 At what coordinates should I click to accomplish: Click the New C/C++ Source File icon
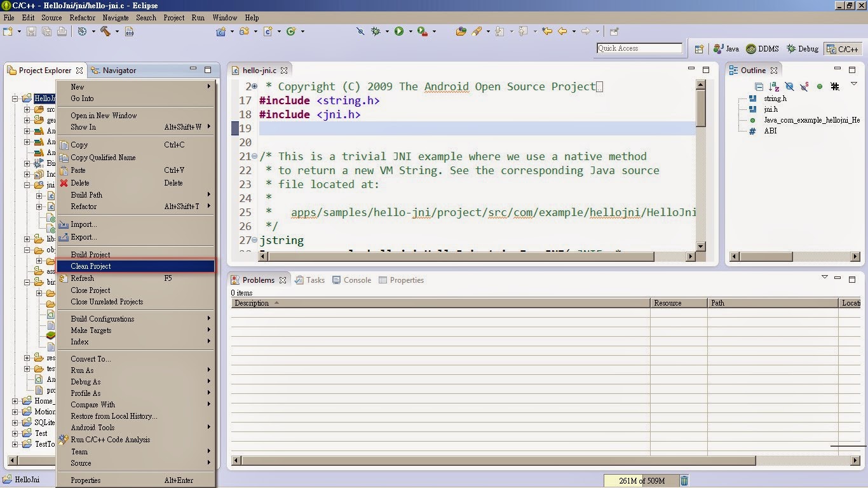tap(268, 31)
